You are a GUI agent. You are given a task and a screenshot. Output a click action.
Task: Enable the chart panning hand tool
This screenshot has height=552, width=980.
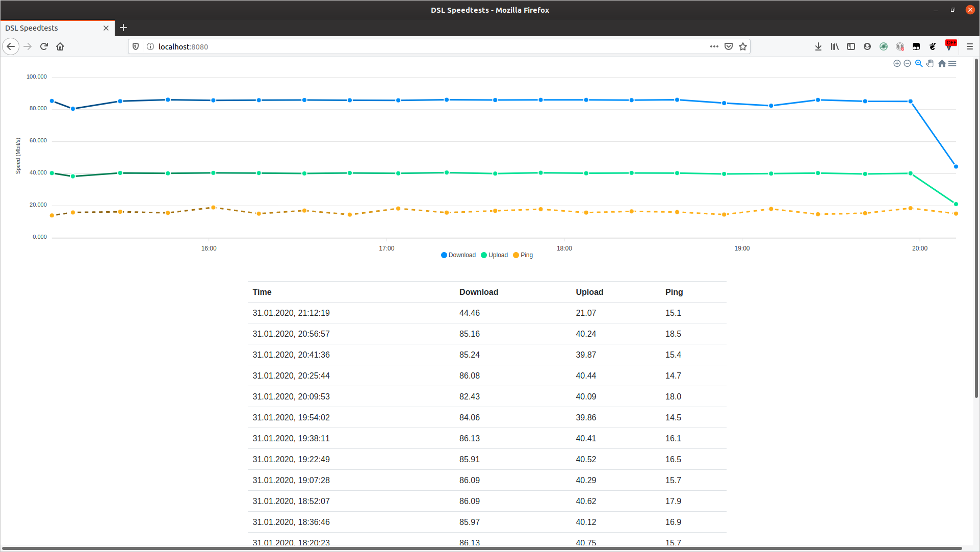pyautogui.click(x=930, y=63)
